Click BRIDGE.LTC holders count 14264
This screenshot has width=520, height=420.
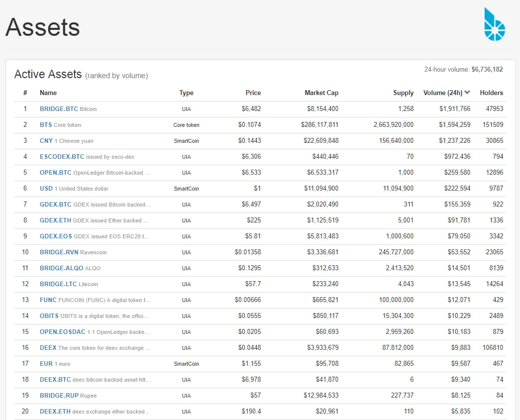pyautogui.click(x=495, y=284)
